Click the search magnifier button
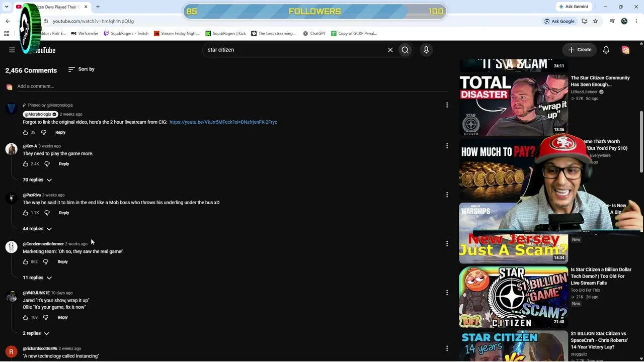 tap(405, 50)
